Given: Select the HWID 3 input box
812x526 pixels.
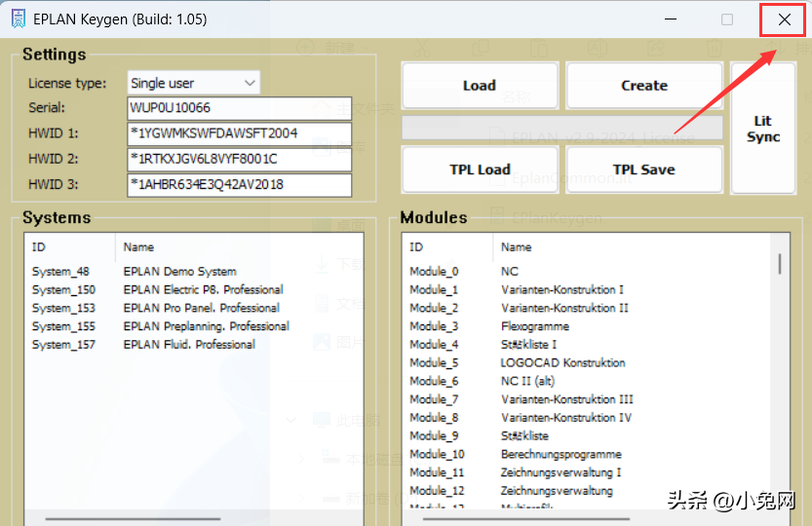Looking at the screenshot, I should 239,184.
